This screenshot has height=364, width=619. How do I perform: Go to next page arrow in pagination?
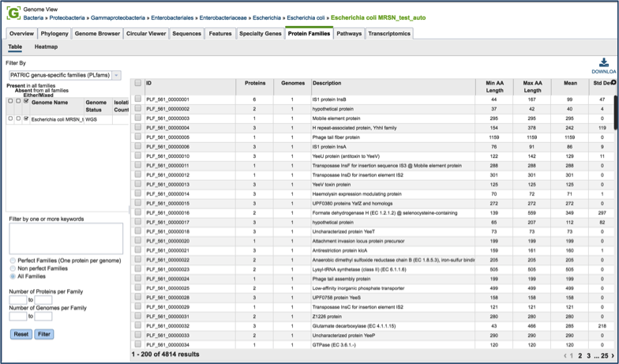(613, 355)
